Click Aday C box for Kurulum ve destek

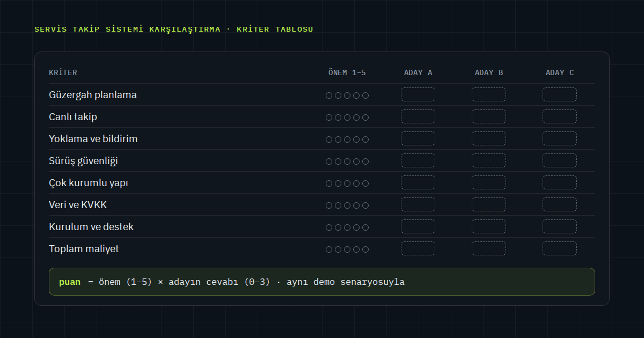click(x=560, y=226)
